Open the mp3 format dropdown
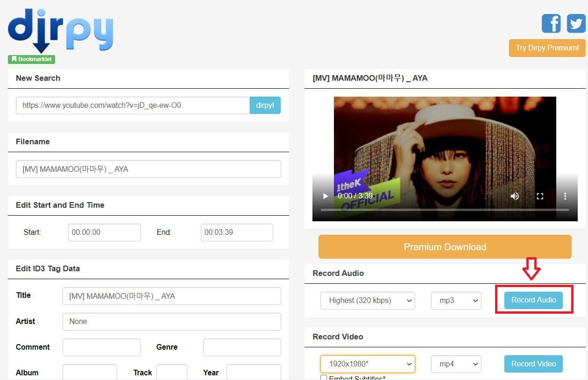This screenshot has width=588, height=380. tap(456, 301)
